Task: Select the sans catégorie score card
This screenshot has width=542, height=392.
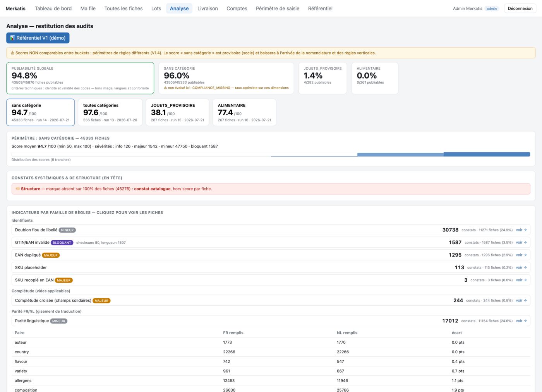Action: click(x=41, y=112)
